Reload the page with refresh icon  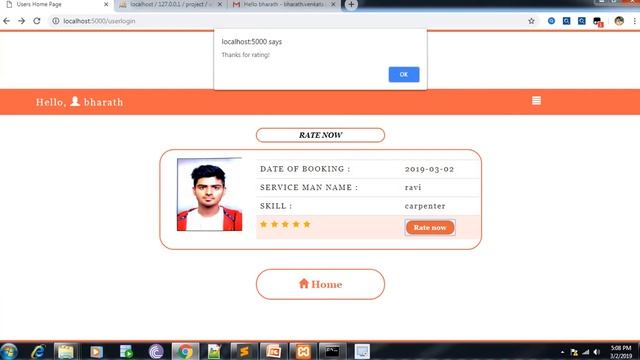click(x=37, y=21)
